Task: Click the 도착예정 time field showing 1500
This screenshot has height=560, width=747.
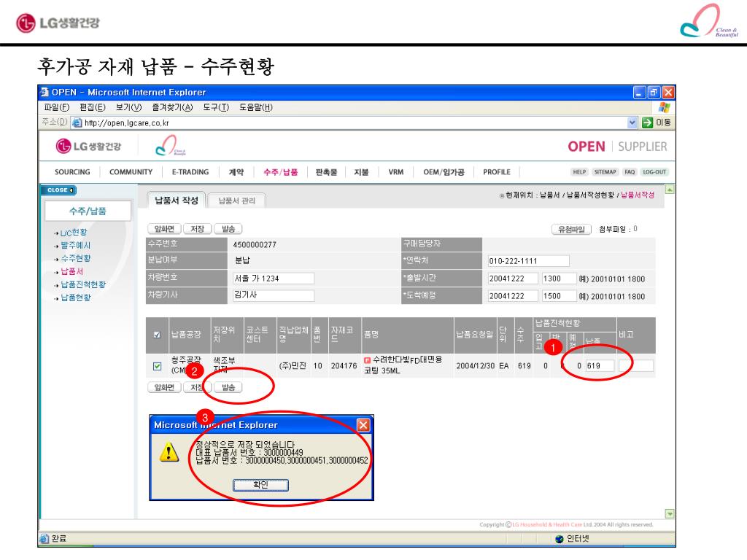Action: (559, 296)
